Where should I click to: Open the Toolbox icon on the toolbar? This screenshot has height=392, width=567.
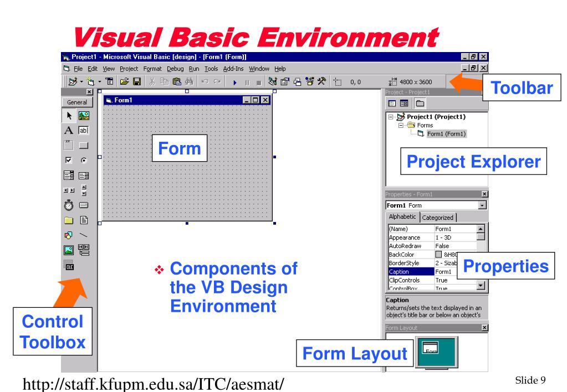(321, 80)
